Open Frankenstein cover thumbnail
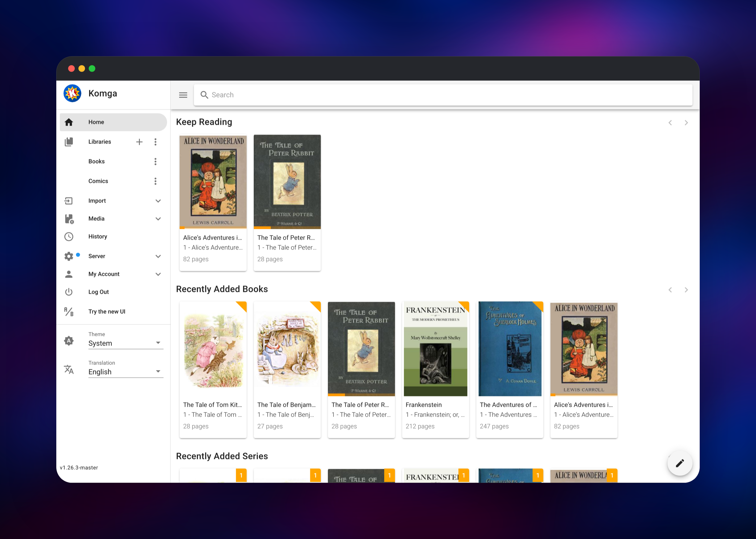756x539 pixels. tap(436, 349)
